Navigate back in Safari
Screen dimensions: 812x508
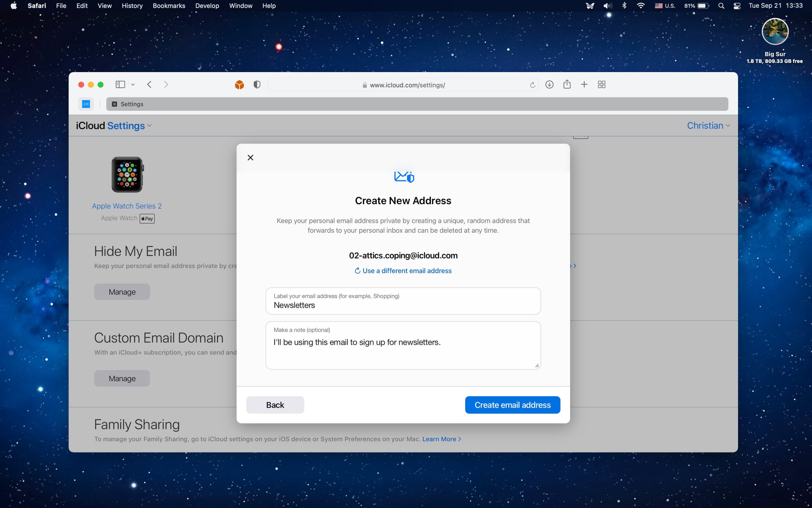pyautogui.click(x=149, y=84)
